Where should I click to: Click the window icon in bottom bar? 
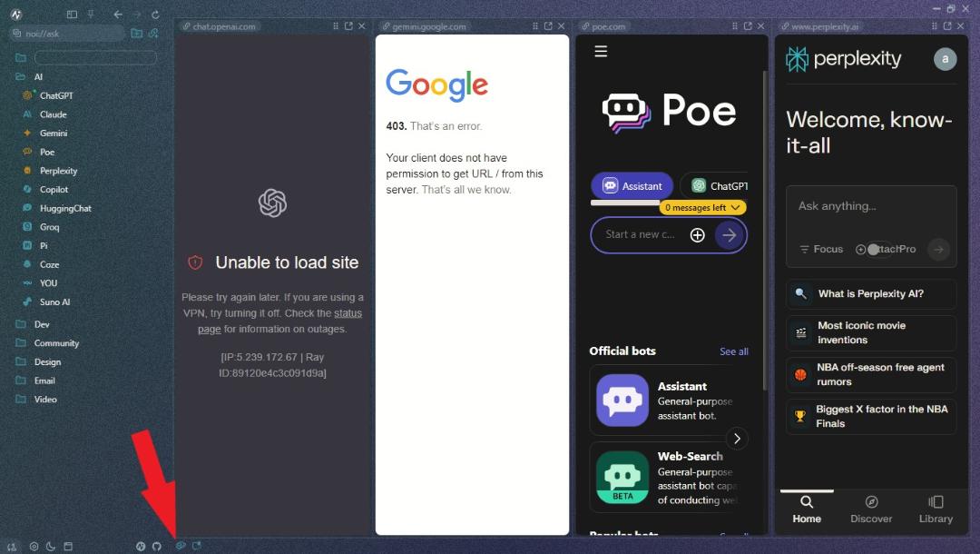[x=68, y=546]
